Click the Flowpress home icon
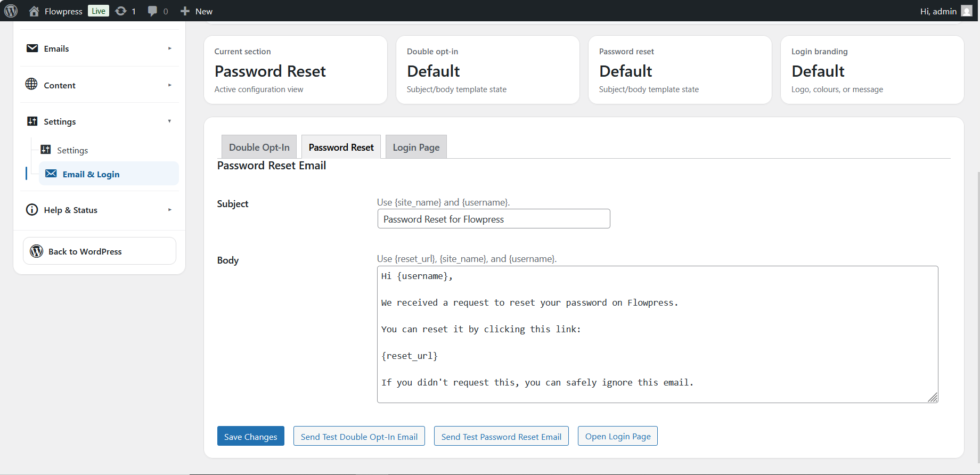Viewport: 980px width, 475px height. [34, 11]
